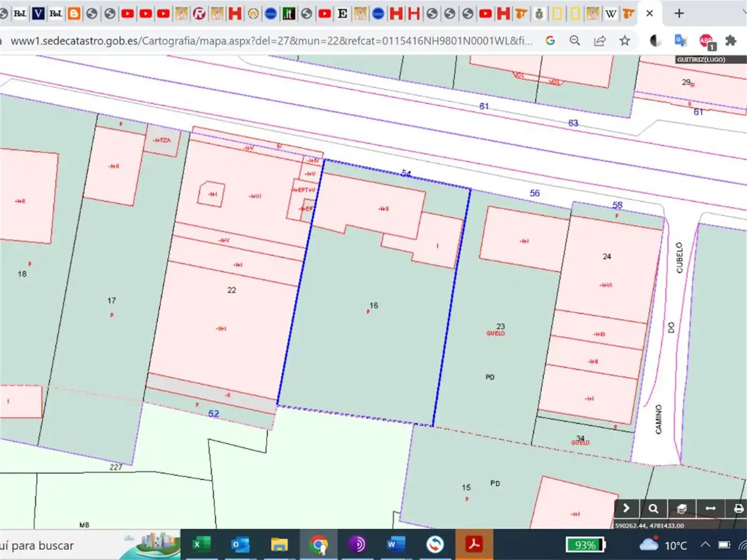Click the Google icon in the address bar
747x560 pixels.
[550, 40]
